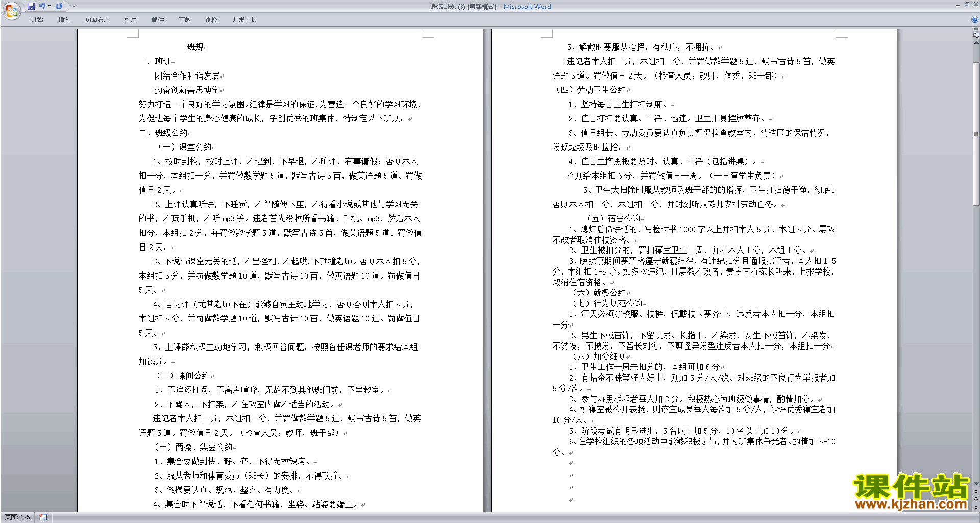Open the 审阅 ribbon tab
The image size is (980, 523).
tap(185, 20)
